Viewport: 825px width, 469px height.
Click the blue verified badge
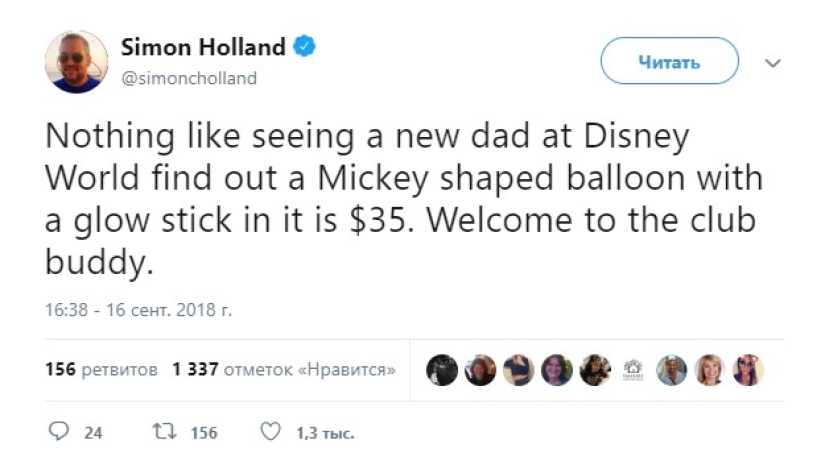(305, 46)
